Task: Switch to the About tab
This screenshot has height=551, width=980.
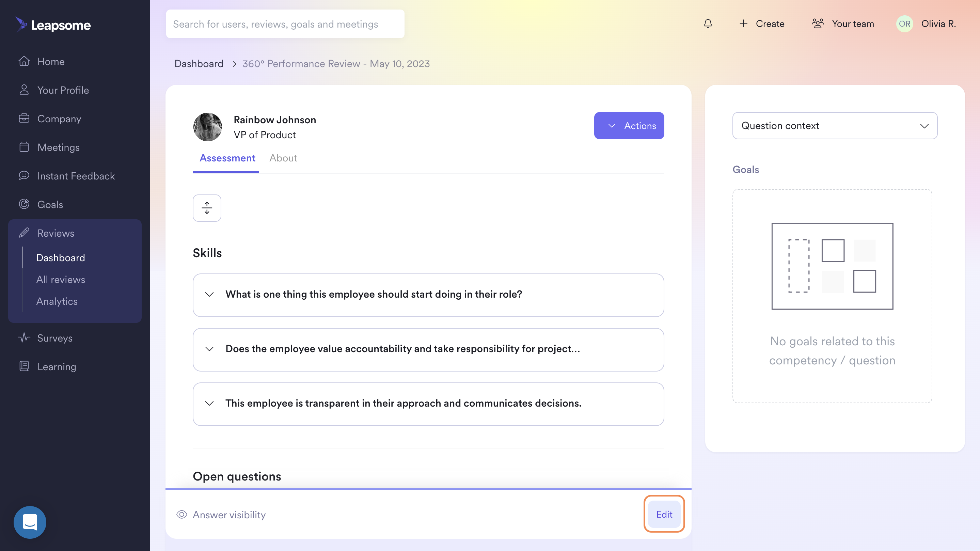Action: click(283, 158)
